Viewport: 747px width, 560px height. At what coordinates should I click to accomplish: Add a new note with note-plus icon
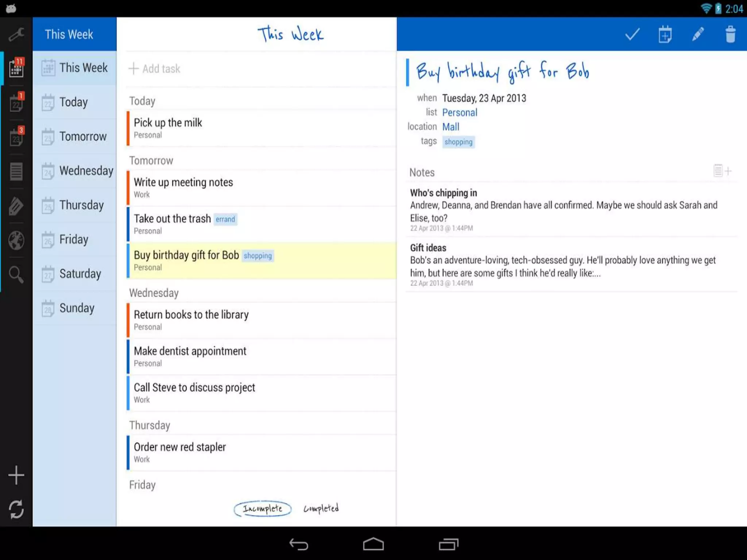coord(722,171)
